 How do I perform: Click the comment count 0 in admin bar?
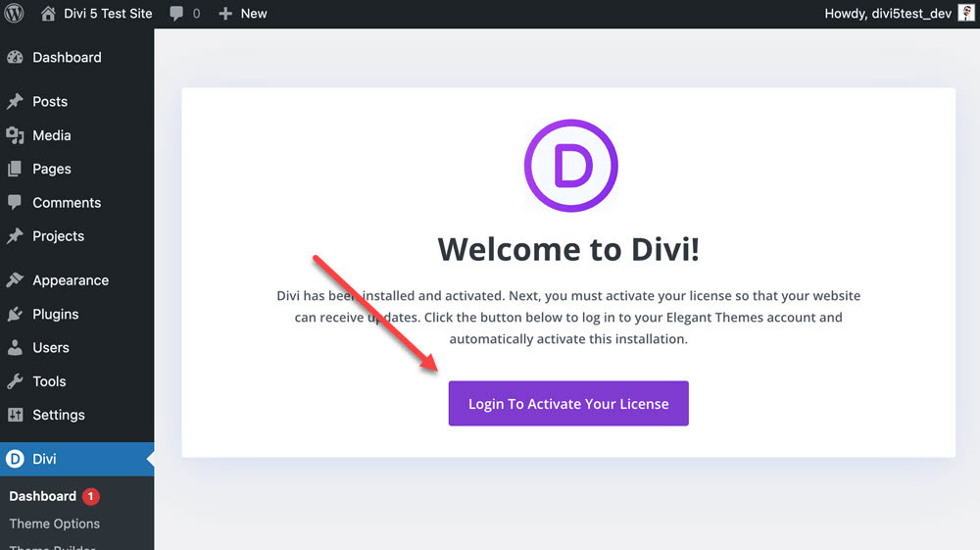[x=196, y=14]
